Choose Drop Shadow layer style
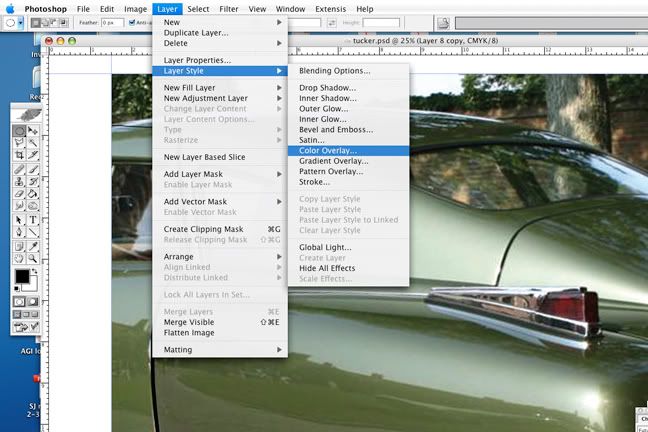Image resolution: width=648 pixels, height=432 pixels. tap(348, 88)
